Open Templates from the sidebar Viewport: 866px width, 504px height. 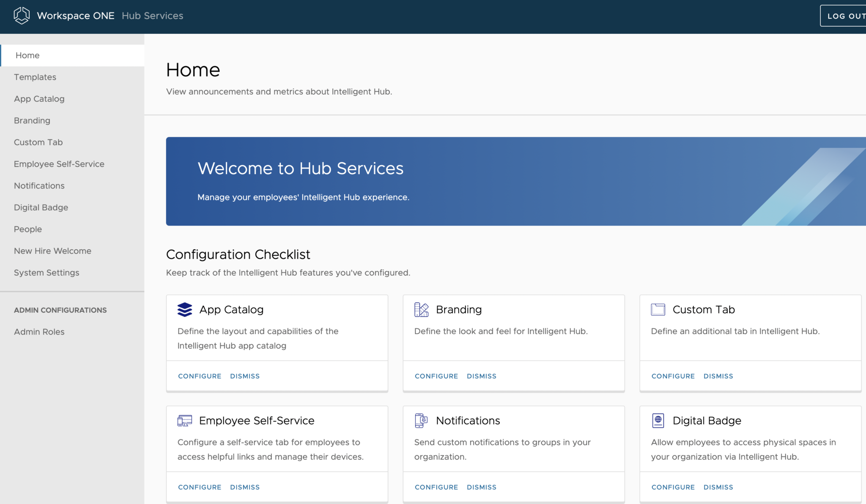click(x=35, y=77)
